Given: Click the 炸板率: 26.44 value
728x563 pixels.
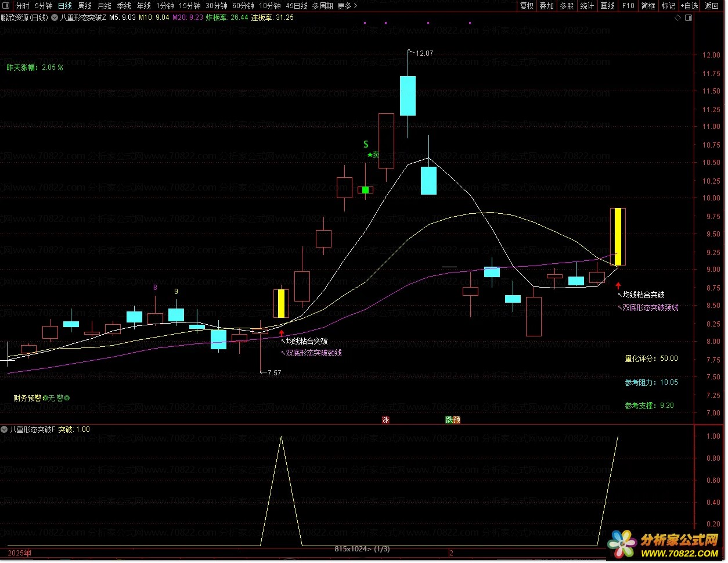Looking at the screenshot, I should pyautogui.click(x=227, y=17).
